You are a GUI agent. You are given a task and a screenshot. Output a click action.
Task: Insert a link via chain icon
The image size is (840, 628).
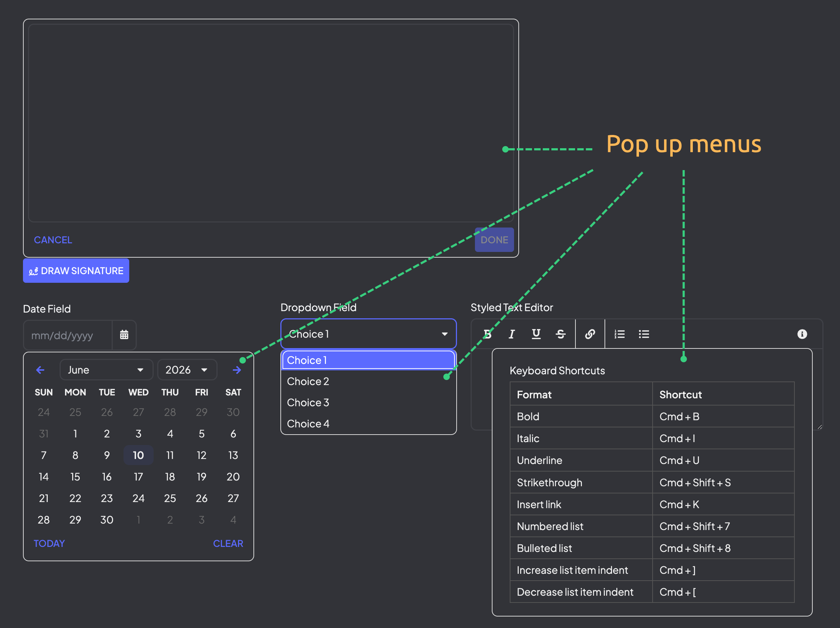pyautogui.click(x=590, y=334)
